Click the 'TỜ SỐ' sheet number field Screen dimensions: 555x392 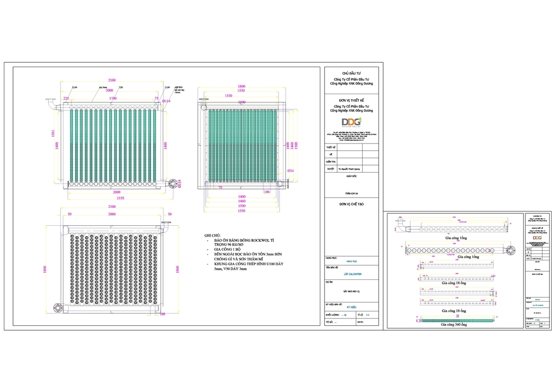click(x=340, y=322)
